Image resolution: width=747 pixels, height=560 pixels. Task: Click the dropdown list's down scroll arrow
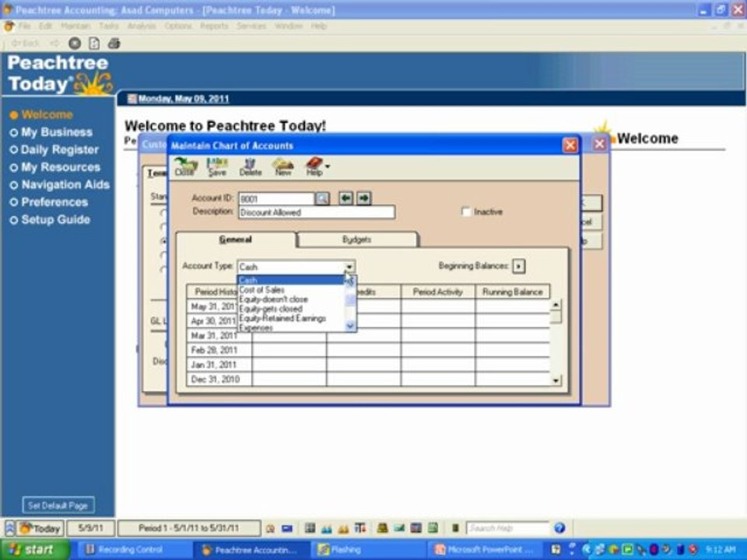350,326
